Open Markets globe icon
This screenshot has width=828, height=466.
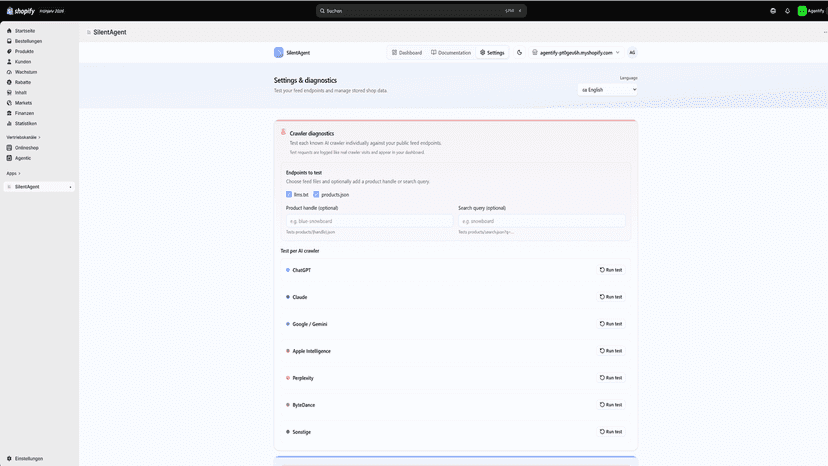9,103
